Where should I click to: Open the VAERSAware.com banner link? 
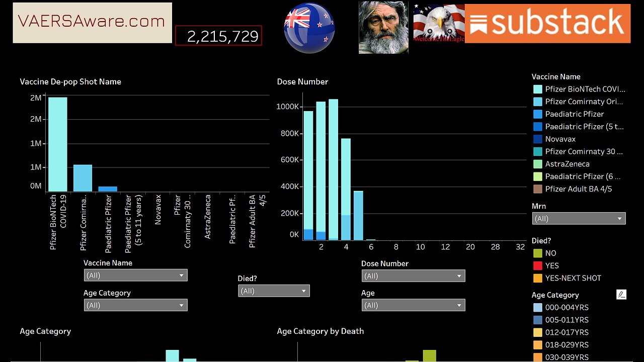click(x=92, y=23)
